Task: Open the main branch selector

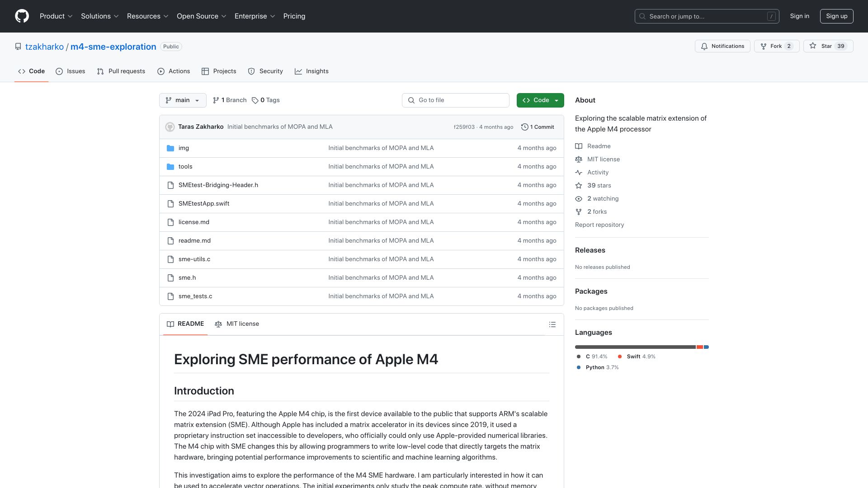Action: 183,100
